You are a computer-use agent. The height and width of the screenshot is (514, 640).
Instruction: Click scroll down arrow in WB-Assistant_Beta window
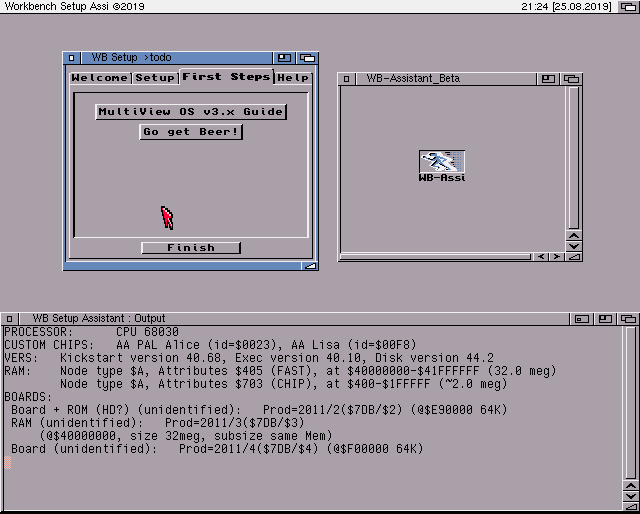point(573,245)
